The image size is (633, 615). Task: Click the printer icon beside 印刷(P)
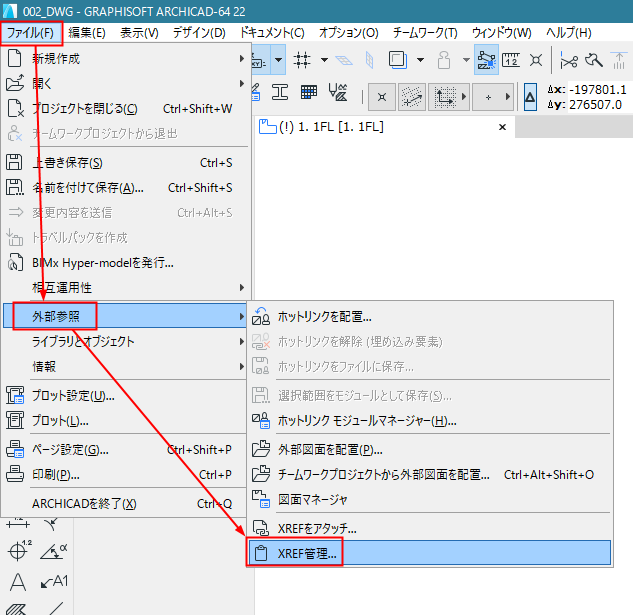15,474
